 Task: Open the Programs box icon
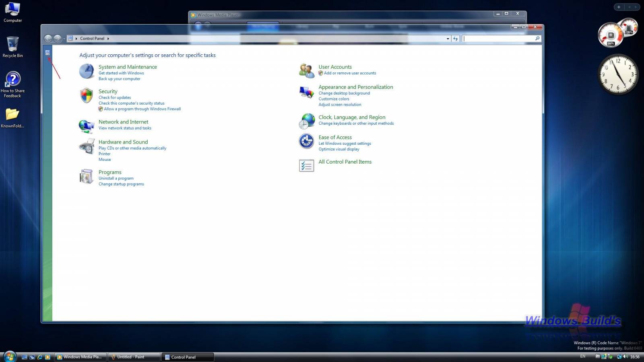pos(87,177)
